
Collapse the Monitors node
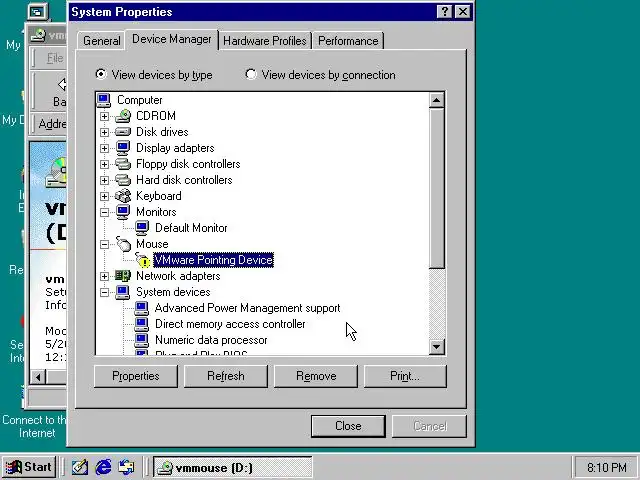pos(104,212)
